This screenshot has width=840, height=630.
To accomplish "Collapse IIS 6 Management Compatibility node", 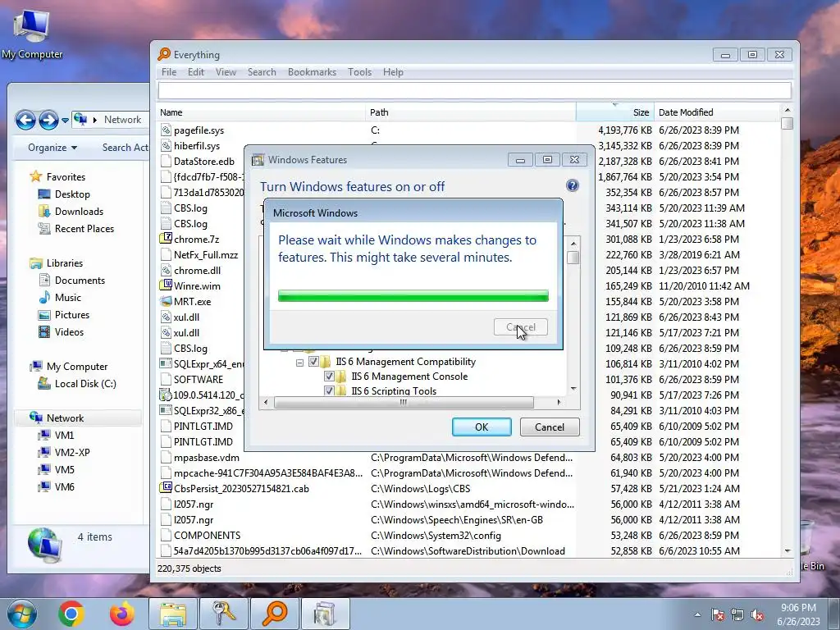I will [x=299, y=363].
